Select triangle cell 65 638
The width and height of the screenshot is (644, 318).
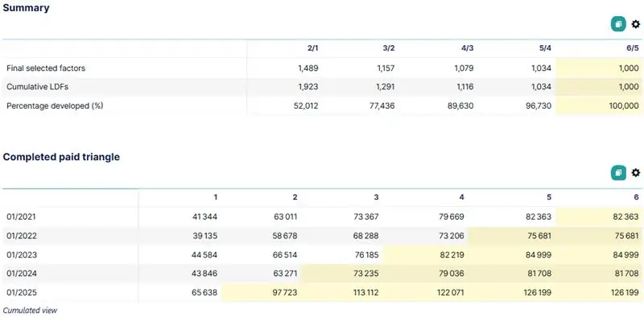pos(205,292)
